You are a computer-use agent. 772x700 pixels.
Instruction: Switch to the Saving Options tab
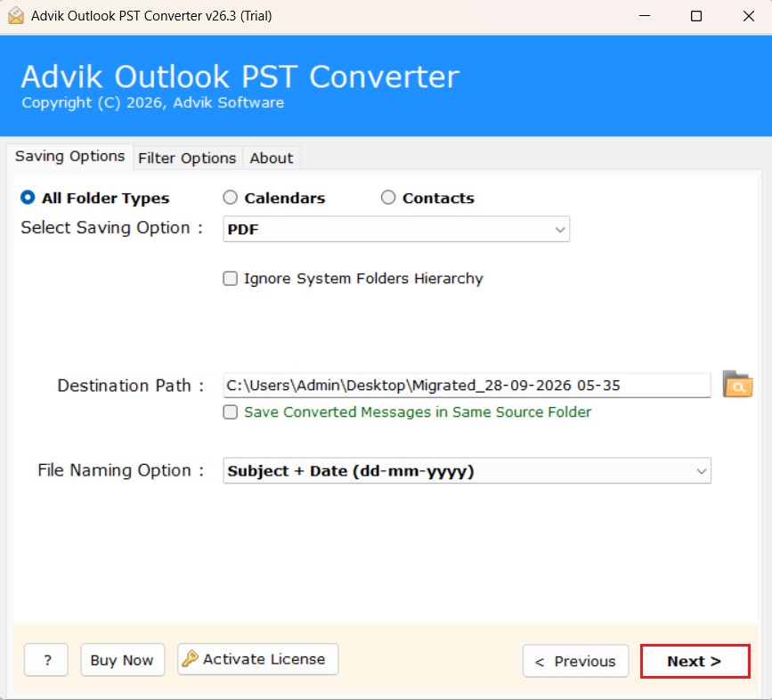click(x=70, y=157)
